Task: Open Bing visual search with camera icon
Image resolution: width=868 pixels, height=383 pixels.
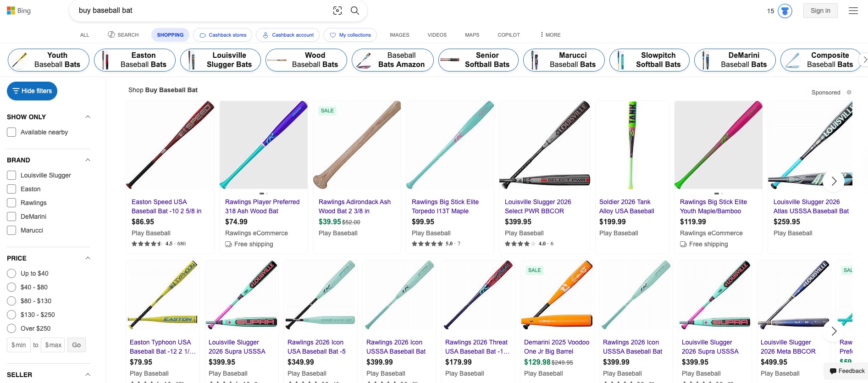Action: tap(337, 10)
